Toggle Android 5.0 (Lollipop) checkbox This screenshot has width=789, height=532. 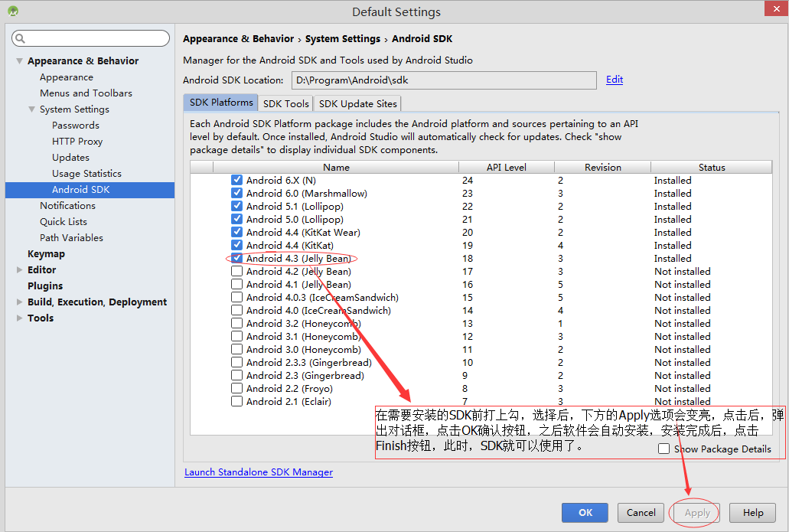click(236, 220)
